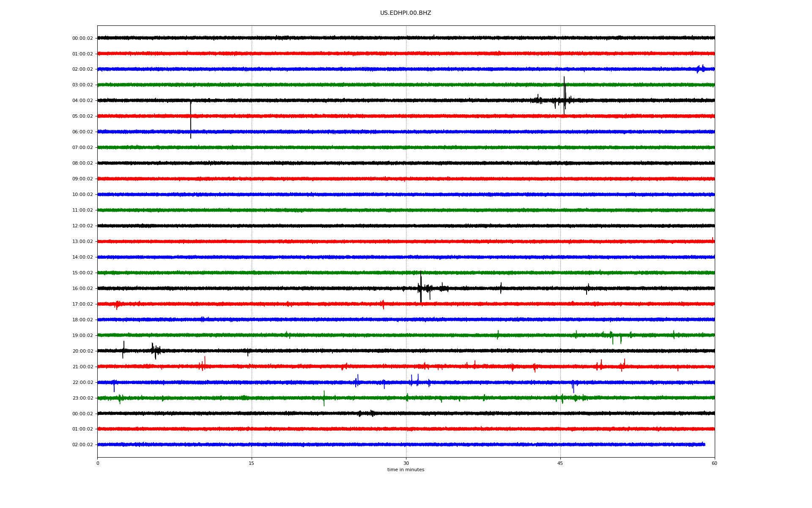Select the 23:00:02 time label
The height and width of the screenshot is (508, 812).
(82, 398)
